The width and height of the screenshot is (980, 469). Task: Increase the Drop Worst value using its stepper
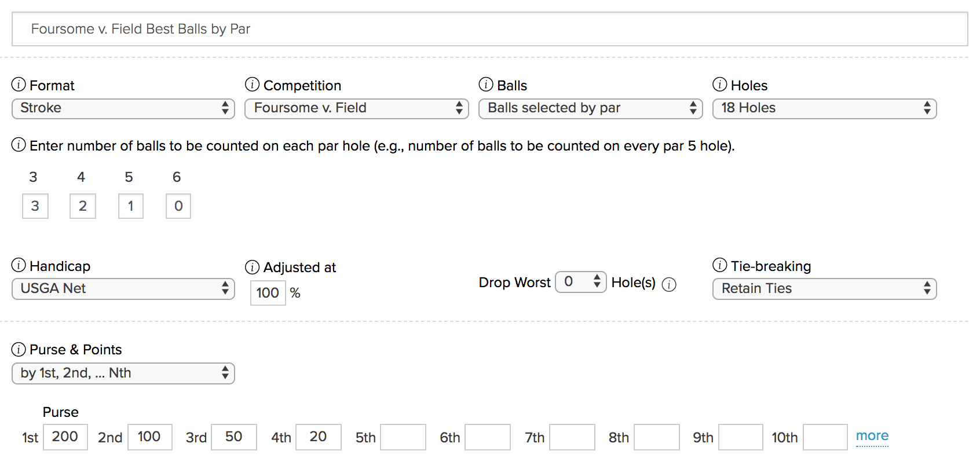[597, 279]
